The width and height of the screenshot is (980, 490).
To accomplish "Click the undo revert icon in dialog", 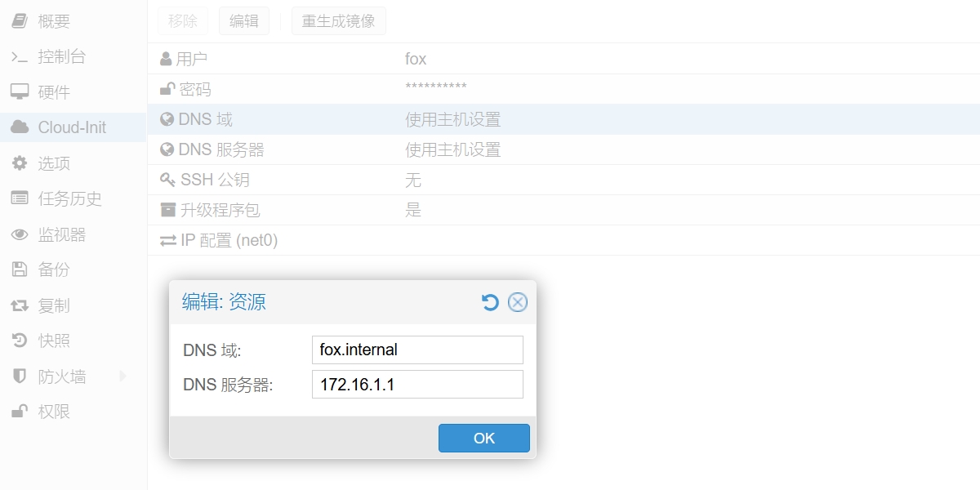I will [489, 302].
